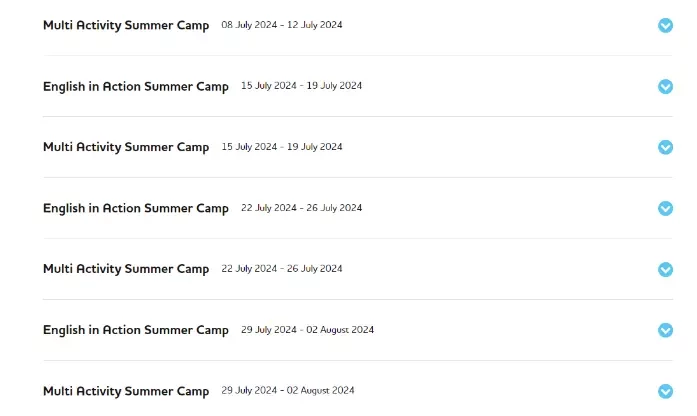Open English in Action Summer Camp heading, 22 July row

coord(136,208)
